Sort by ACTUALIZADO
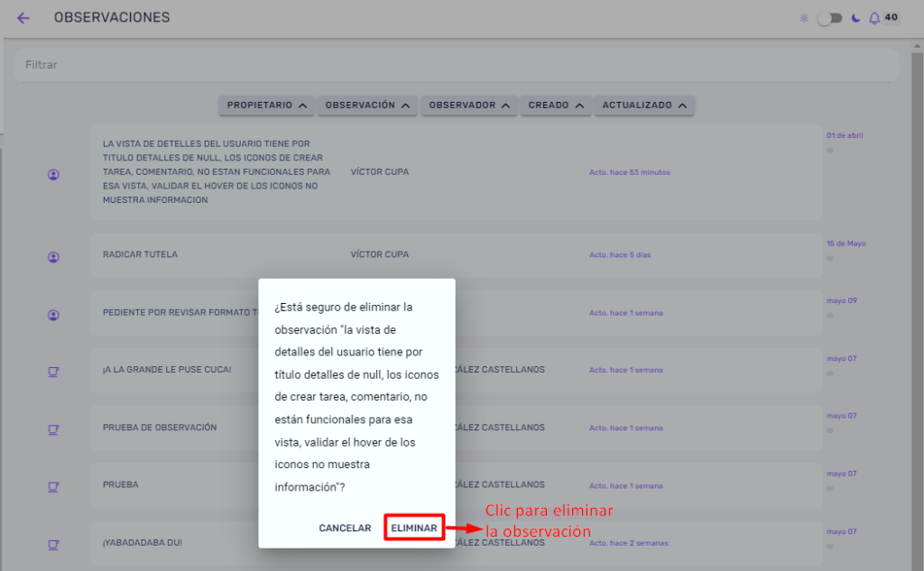 pyautogui.click(x=644, y=106)
